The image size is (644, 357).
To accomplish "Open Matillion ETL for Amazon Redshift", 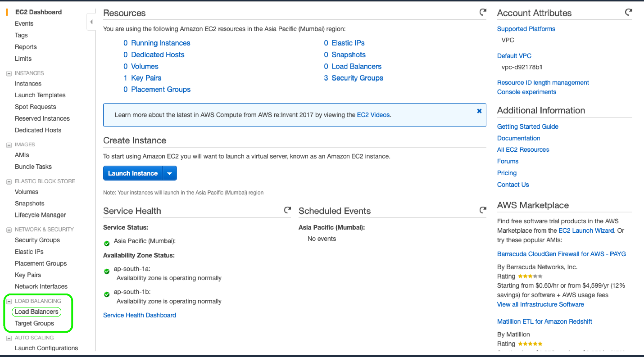I will [544, 321].
